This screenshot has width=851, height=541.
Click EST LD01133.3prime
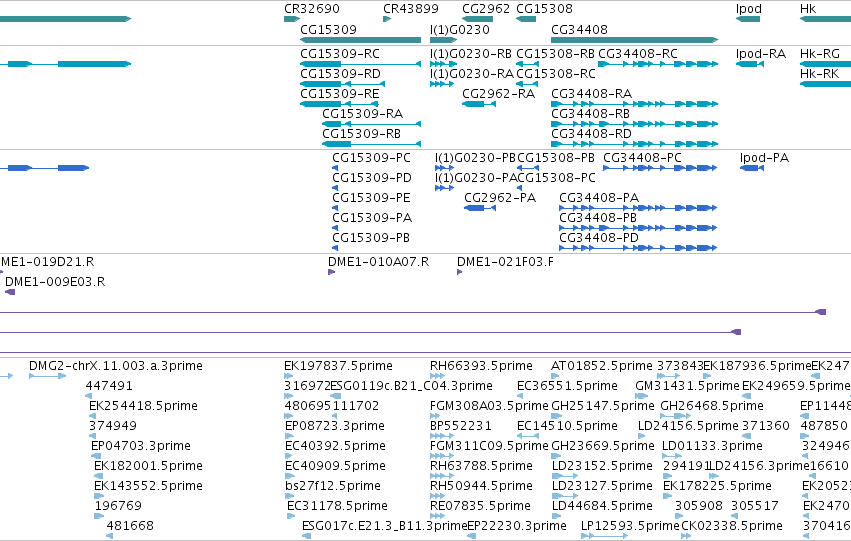point(672,456)
